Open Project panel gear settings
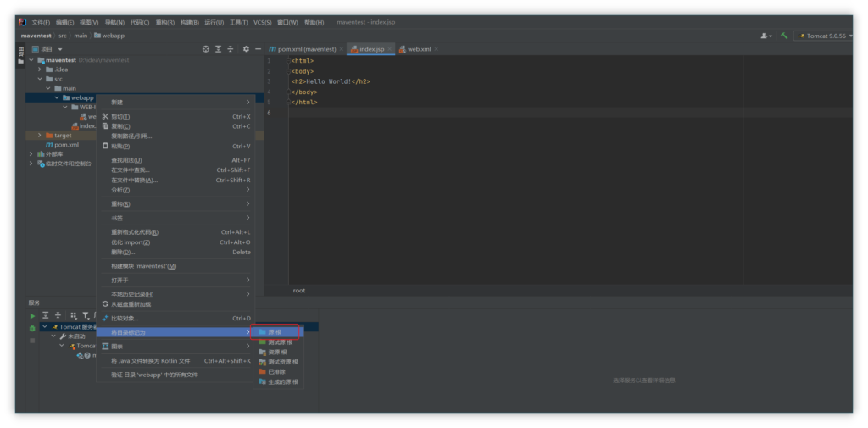 coord(246,49)
